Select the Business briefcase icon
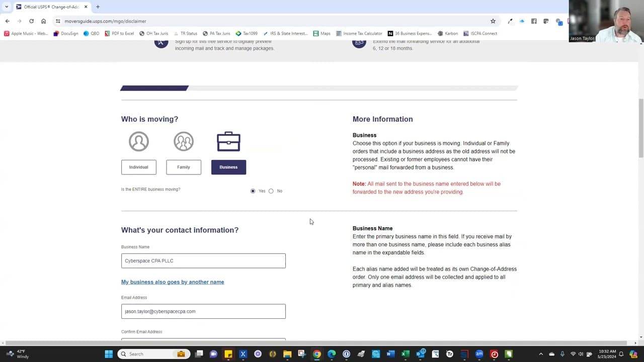 (228, 142)
